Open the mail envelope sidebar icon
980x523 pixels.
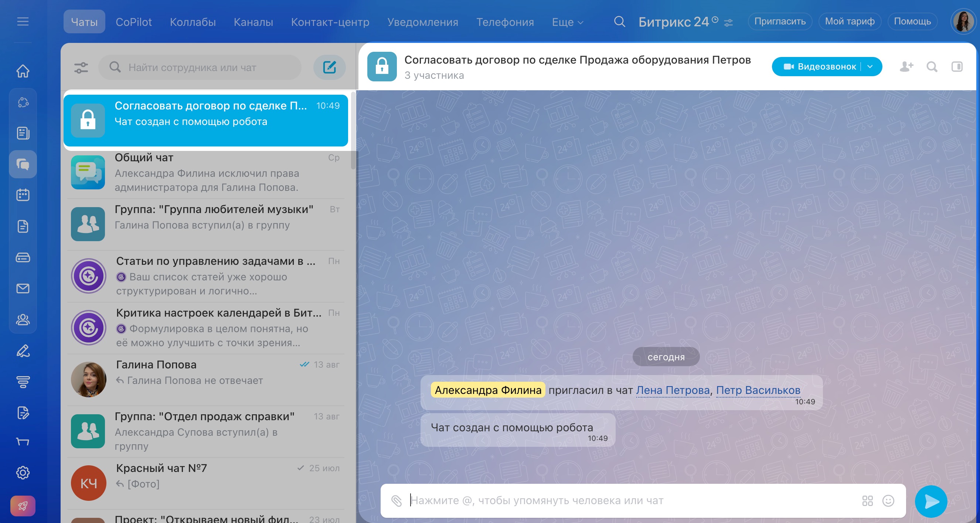tap(23, 289)
